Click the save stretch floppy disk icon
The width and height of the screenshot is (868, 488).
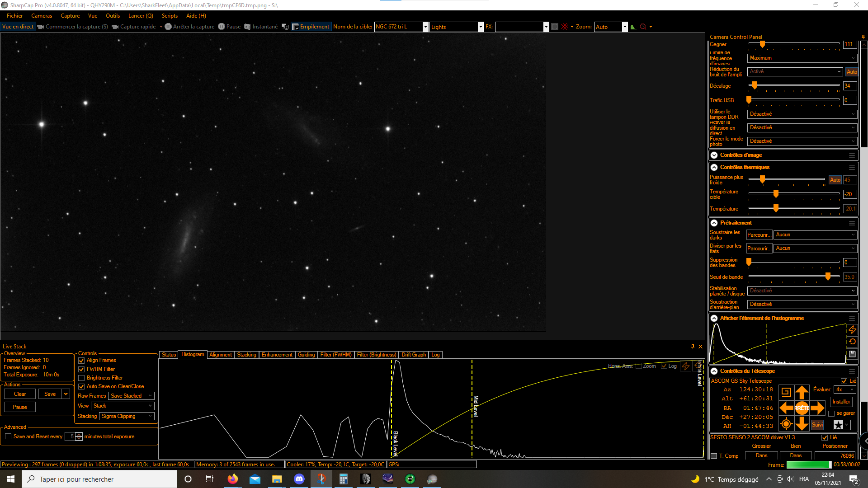tap(852, 354)
